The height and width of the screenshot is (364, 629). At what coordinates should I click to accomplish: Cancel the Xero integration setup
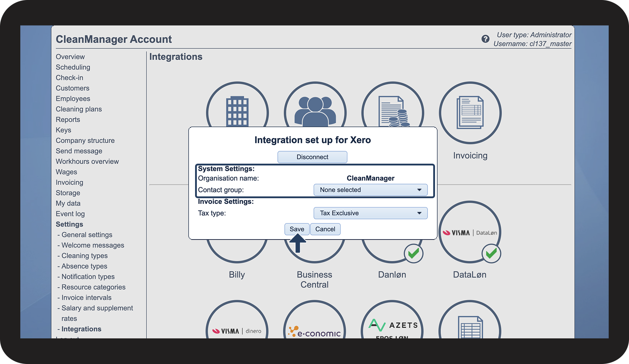point(325,229)
